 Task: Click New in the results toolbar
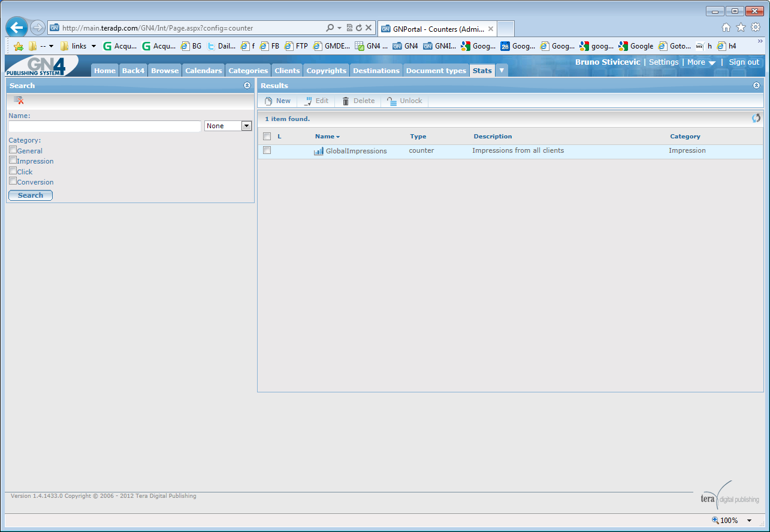pos(278,101)
